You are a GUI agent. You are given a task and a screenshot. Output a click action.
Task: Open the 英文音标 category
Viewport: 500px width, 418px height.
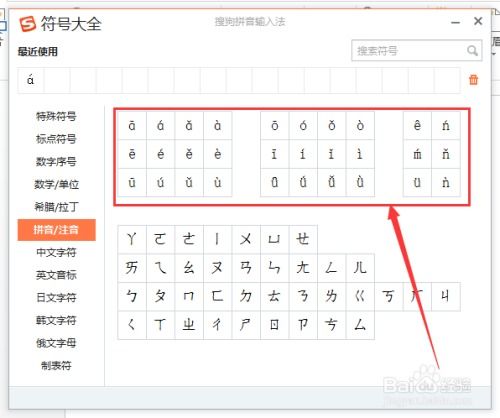56,275
